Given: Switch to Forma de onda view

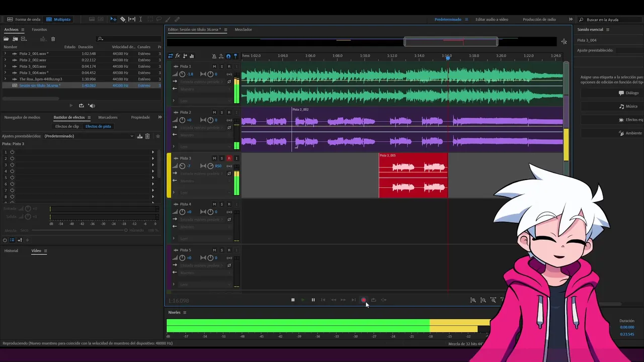Looking at the screenshot, I should click(x=24, y=19).
